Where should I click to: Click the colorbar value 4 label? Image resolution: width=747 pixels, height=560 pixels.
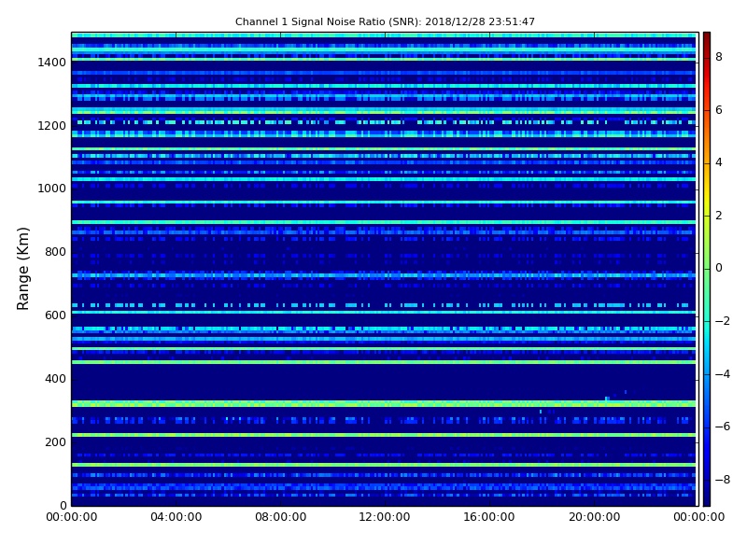[x=719, y=162]
